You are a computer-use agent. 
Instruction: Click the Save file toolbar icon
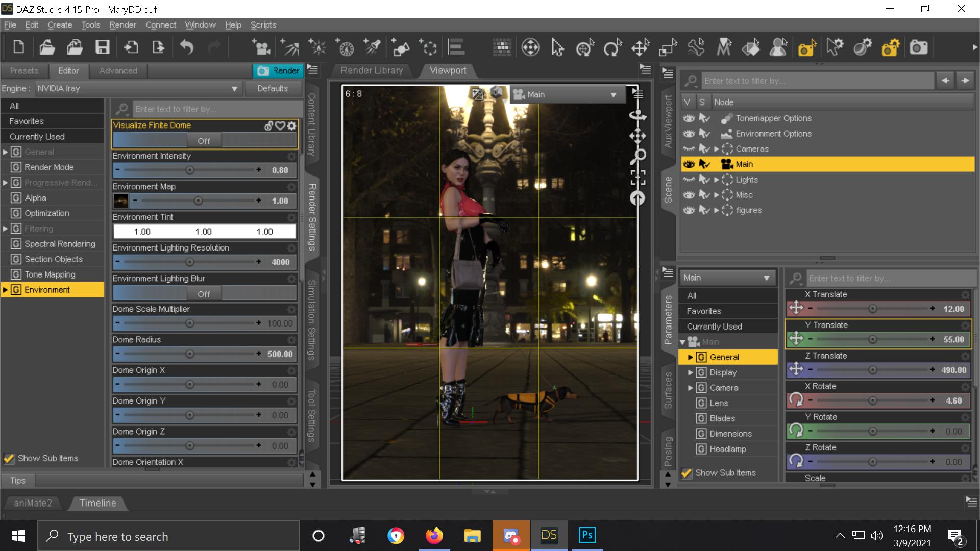103,48
